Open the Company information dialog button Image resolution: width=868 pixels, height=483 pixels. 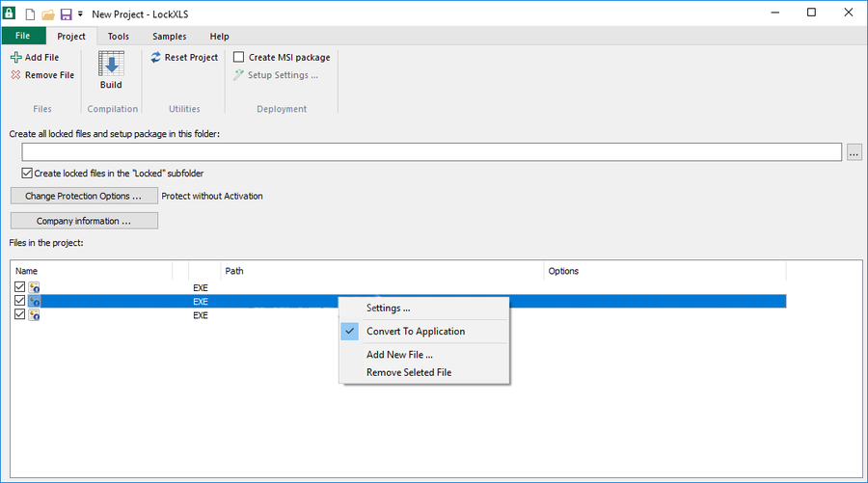[84, 221]
